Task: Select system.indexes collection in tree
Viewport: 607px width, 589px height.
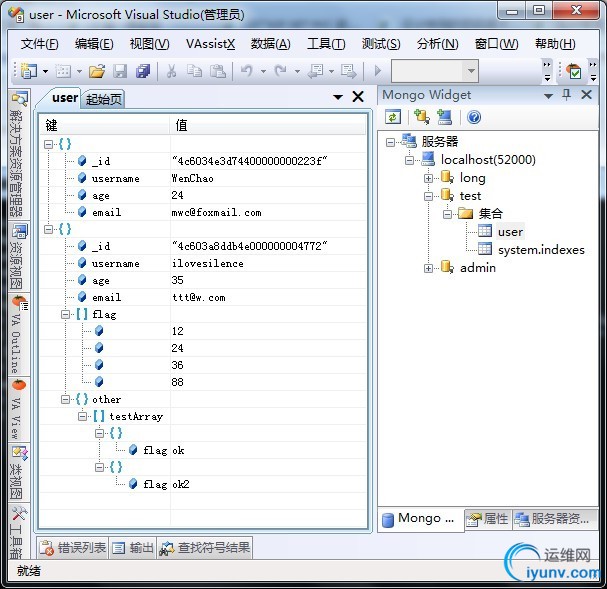Action: 541,250
